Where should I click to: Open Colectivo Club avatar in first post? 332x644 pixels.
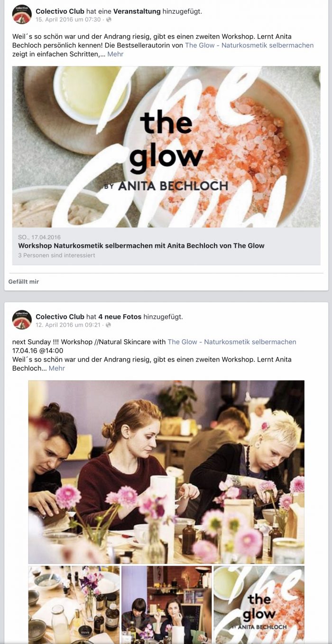point(22,14)
